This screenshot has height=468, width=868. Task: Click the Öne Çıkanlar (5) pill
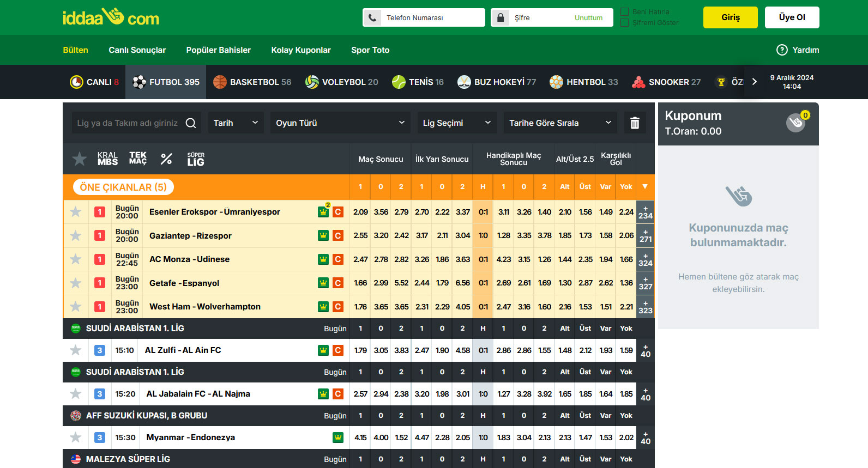pyautogui.click(x=123, y=187)
